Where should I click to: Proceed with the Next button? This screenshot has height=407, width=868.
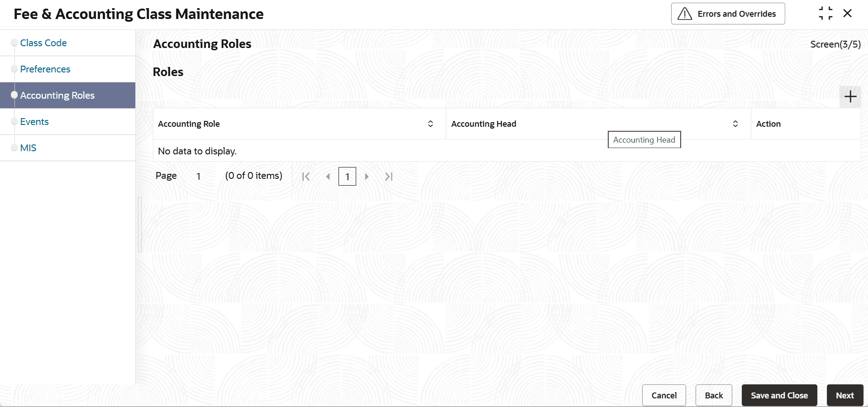(844, 395)
